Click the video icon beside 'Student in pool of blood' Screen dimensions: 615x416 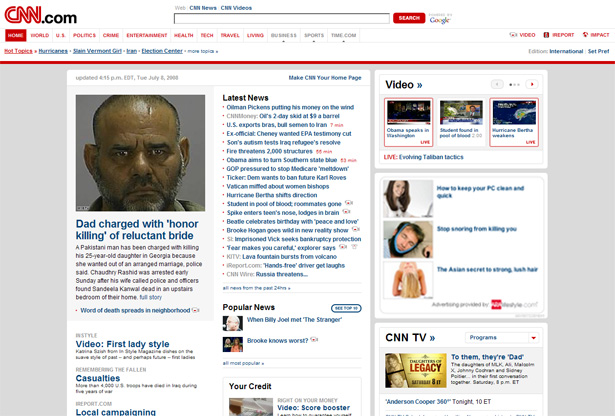pyautogui.click(x=349, y=203)
